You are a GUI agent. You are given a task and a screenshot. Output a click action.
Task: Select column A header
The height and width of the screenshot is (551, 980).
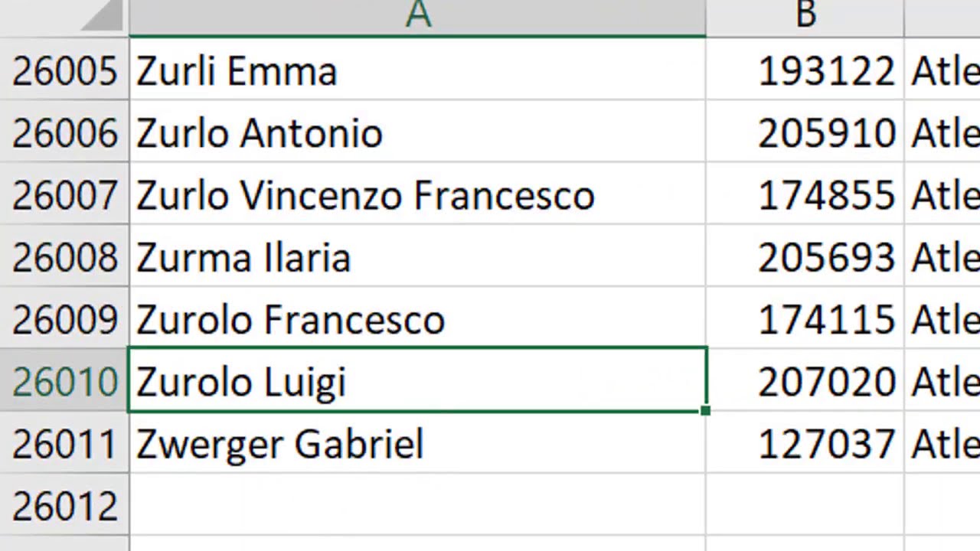pyautogui.click(x=417, y=15)
